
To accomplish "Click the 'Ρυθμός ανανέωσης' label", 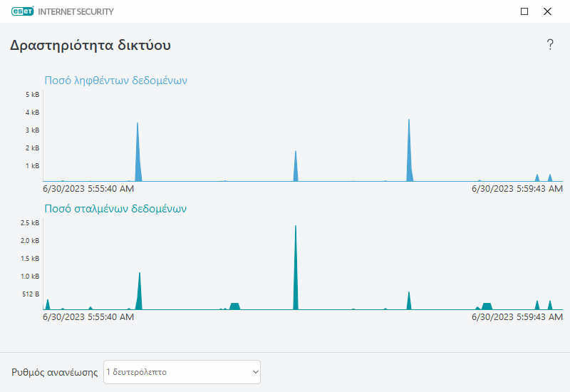I will 55,373.
